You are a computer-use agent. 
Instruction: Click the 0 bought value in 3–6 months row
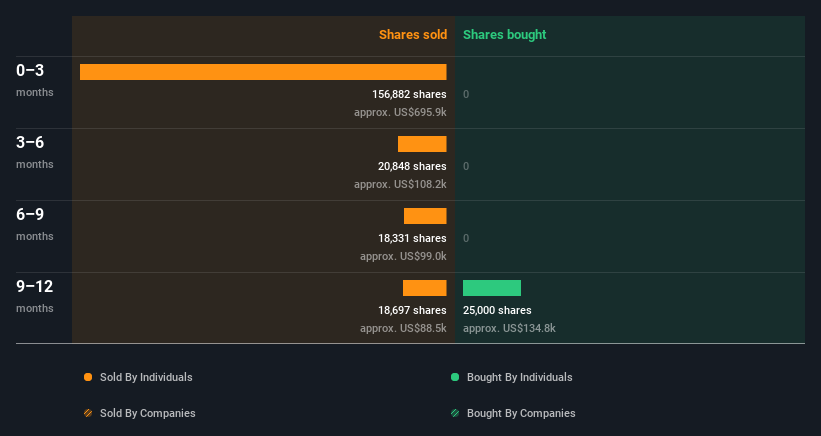coord(466,166)
